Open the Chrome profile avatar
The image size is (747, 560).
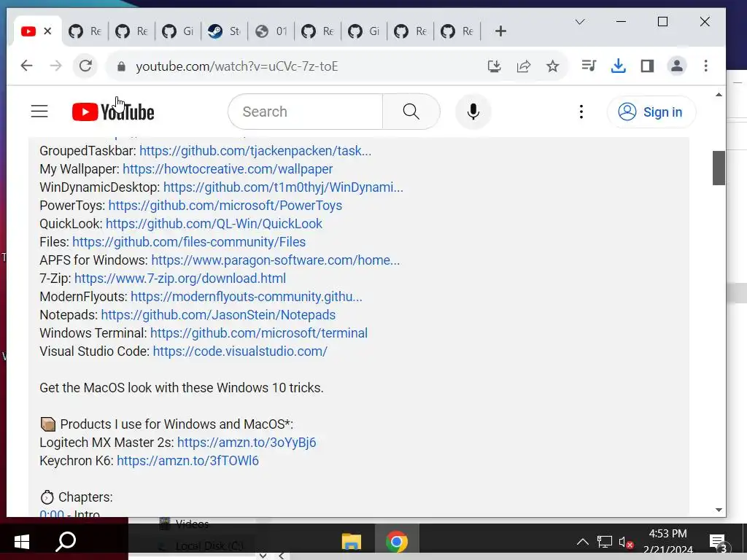[676, 66]
